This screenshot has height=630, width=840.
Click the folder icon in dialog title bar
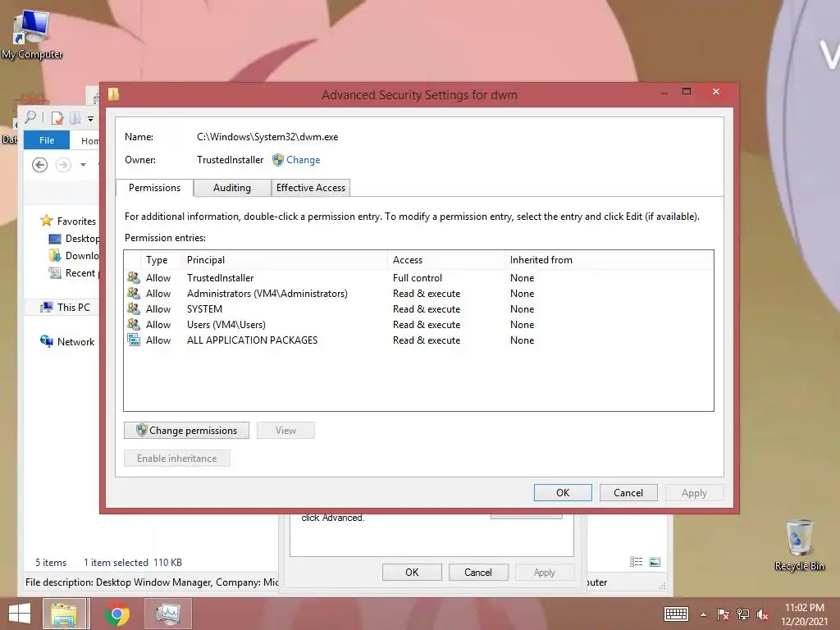pos(113,94)
